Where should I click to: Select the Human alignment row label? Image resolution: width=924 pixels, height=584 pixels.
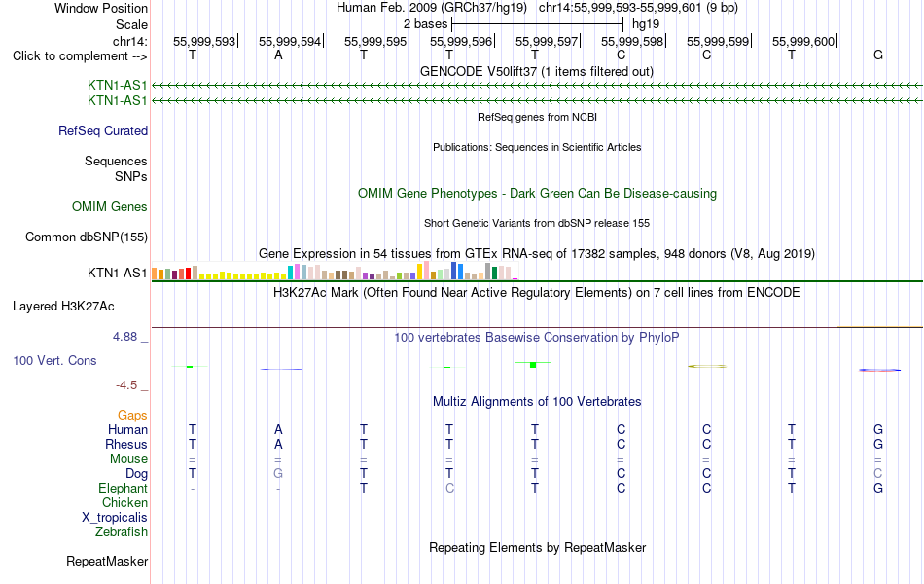[x=127, y=429]
